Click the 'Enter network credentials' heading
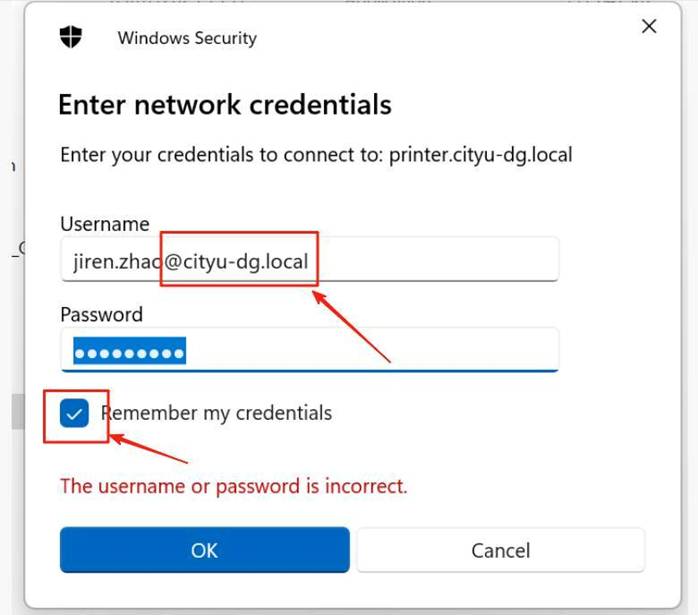The image size is (698, 615). [225, 104]
